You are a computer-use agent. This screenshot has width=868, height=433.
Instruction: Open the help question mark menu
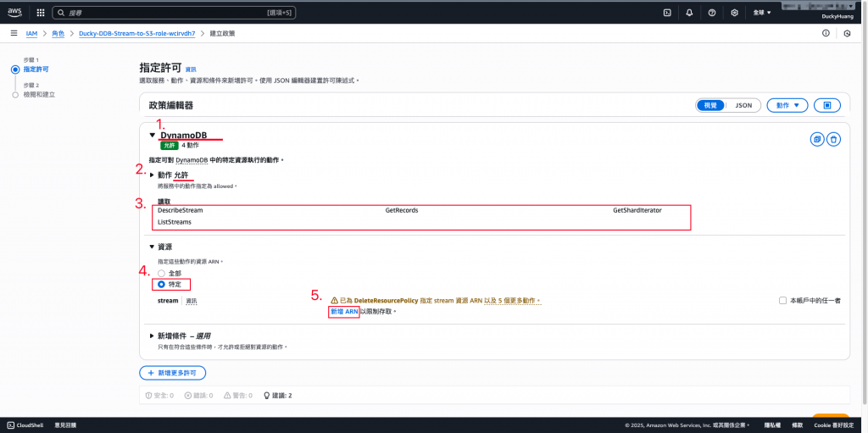point(712,12)
